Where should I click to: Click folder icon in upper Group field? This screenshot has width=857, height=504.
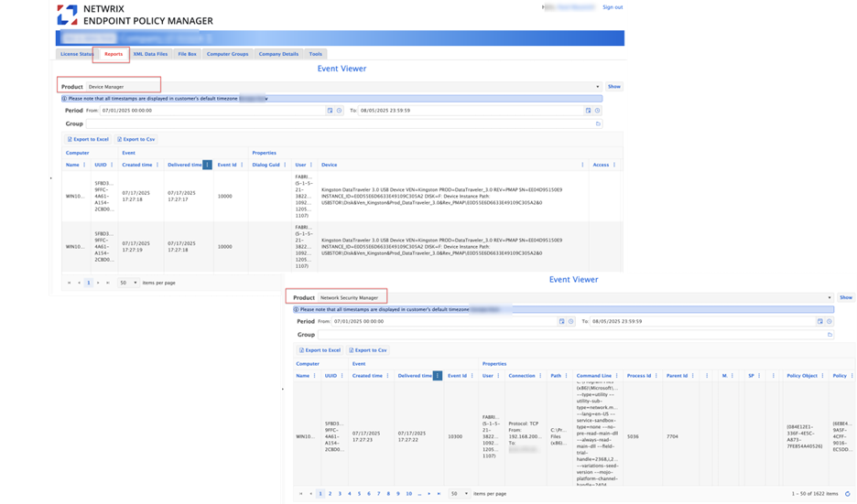(x=598, y=124)
